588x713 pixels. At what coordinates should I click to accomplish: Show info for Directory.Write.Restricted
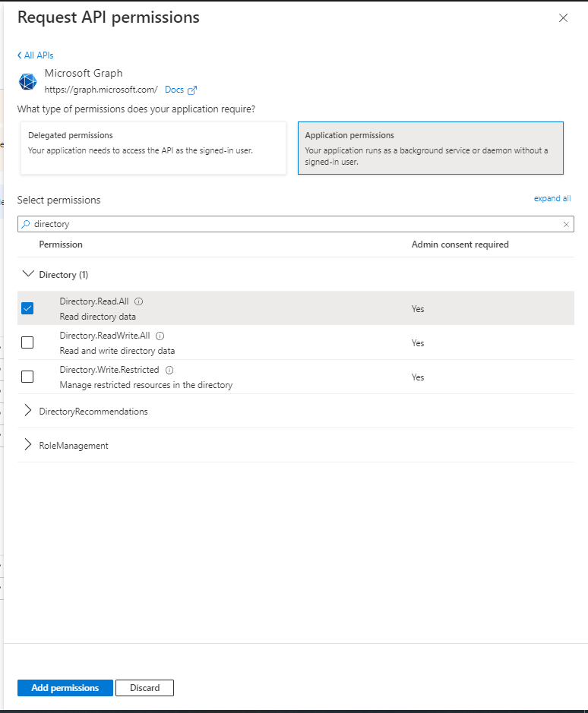[169, 370]
